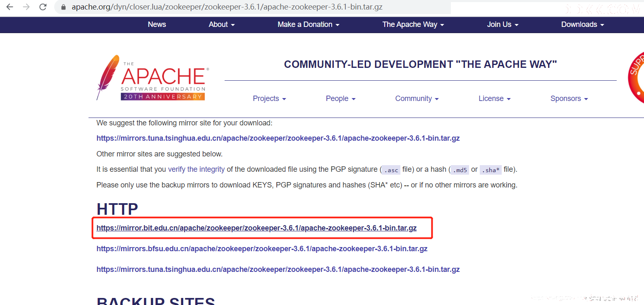Click the '.asc' file extension text

point(391,170)
